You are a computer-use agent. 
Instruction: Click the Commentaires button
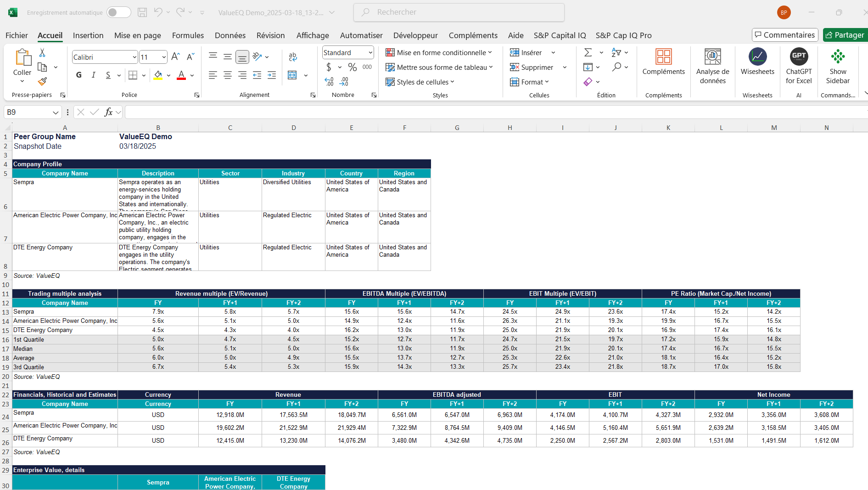[785, 35]
